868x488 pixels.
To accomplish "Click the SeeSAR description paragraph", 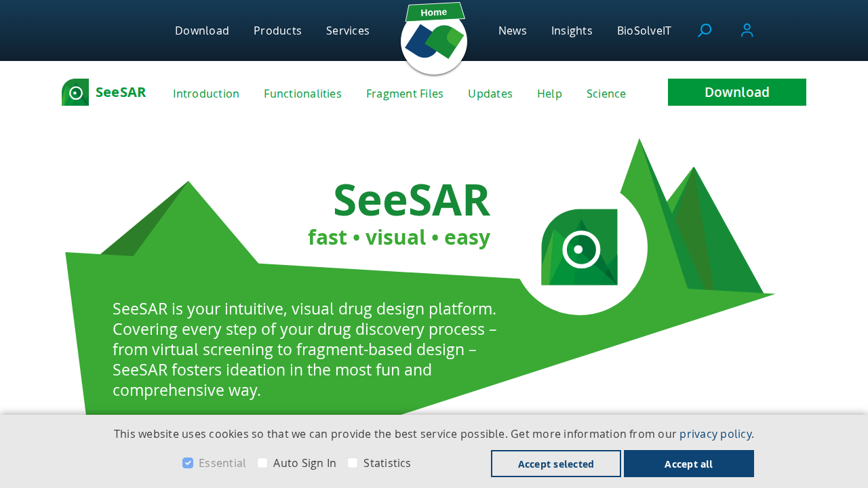I will [304, 349].
